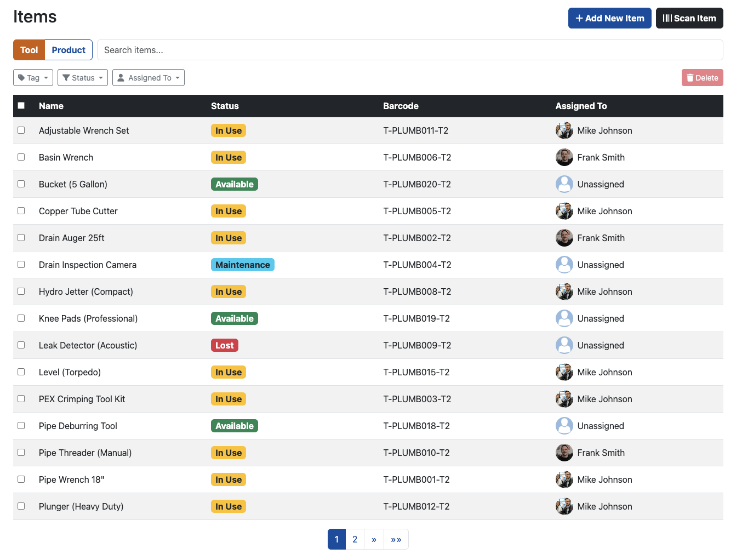This screenshot has height=560, width=742.
Task: Click the tag icon in the Tag filter
Action: point(21,77)
